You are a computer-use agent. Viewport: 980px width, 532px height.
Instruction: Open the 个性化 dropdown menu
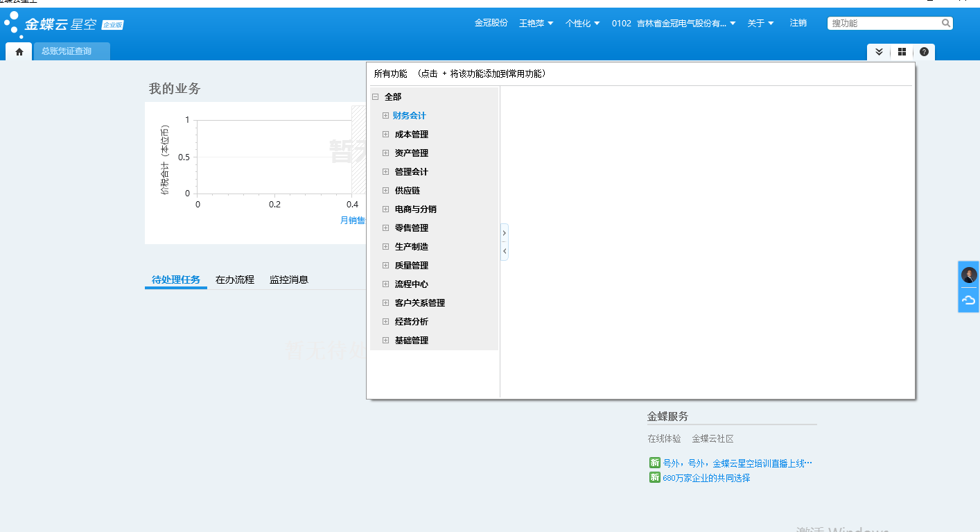click(x=582, y=23)
